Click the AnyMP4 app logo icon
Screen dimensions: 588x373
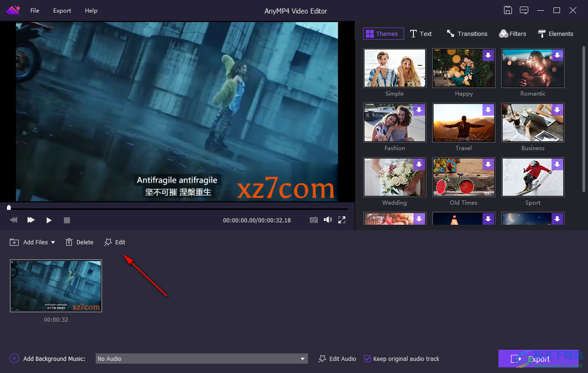pyautogui.click(x=13, y=10)
